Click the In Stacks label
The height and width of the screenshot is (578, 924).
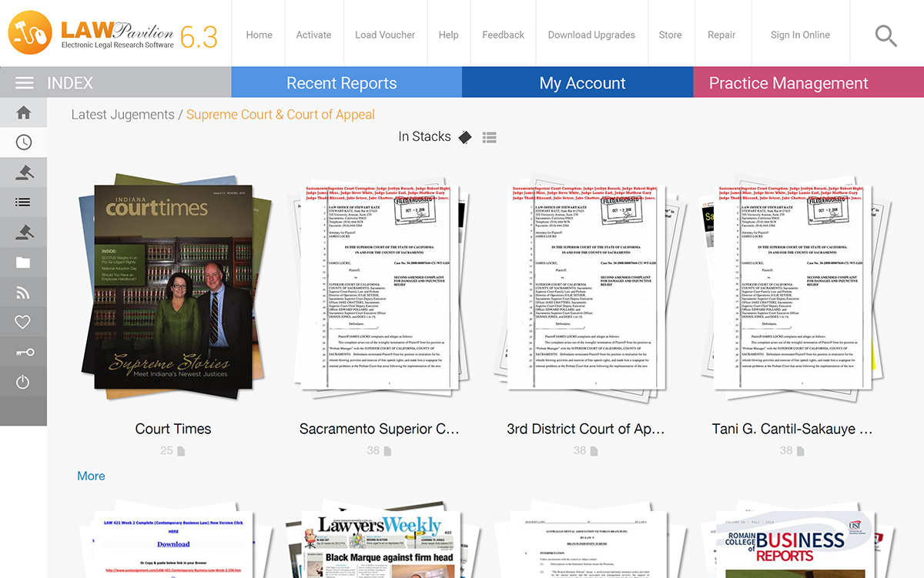coord(424,136)
